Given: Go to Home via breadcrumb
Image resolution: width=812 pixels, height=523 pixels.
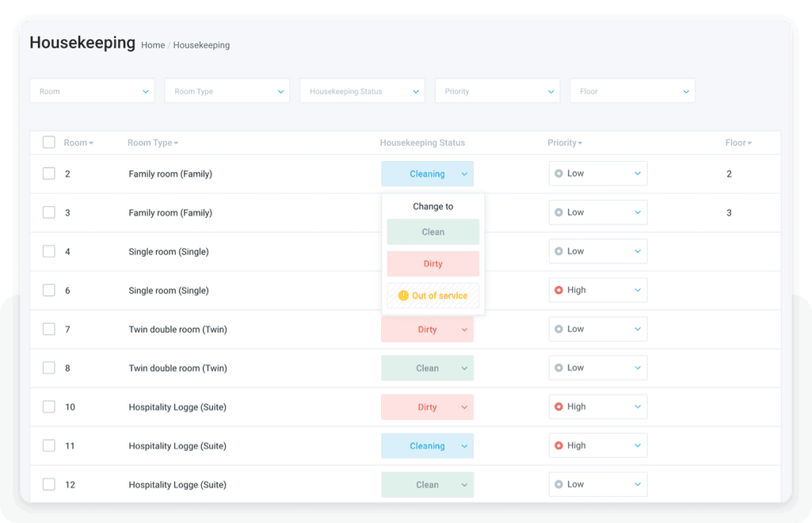Looking at the screenshot, I should pos(153,45).
